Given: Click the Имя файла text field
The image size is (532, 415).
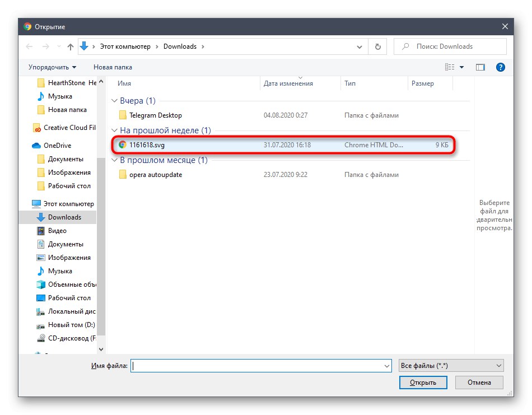Looking at the screenshot, I should [257, 366].
